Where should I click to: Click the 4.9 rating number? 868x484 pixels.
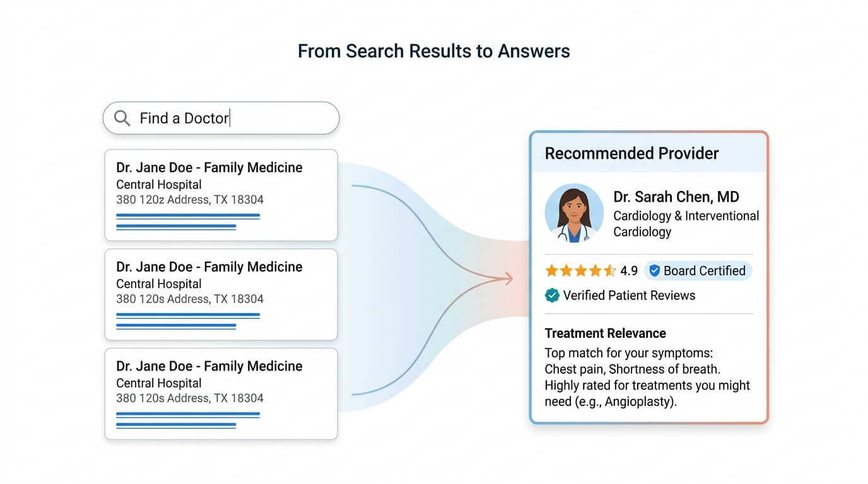click(629, 271)
